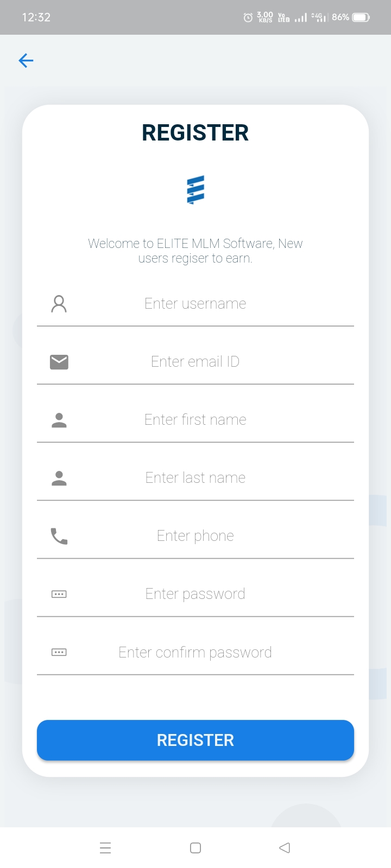Click the ELITE MLM logo
This screenshot has height=868, width=391.
click(195, 189)
